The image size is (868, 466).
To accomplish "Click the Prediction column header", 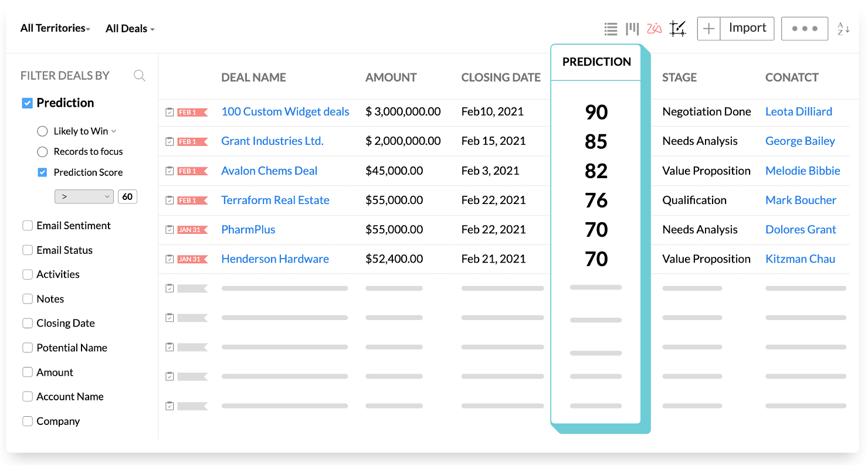I will (596, 62).
